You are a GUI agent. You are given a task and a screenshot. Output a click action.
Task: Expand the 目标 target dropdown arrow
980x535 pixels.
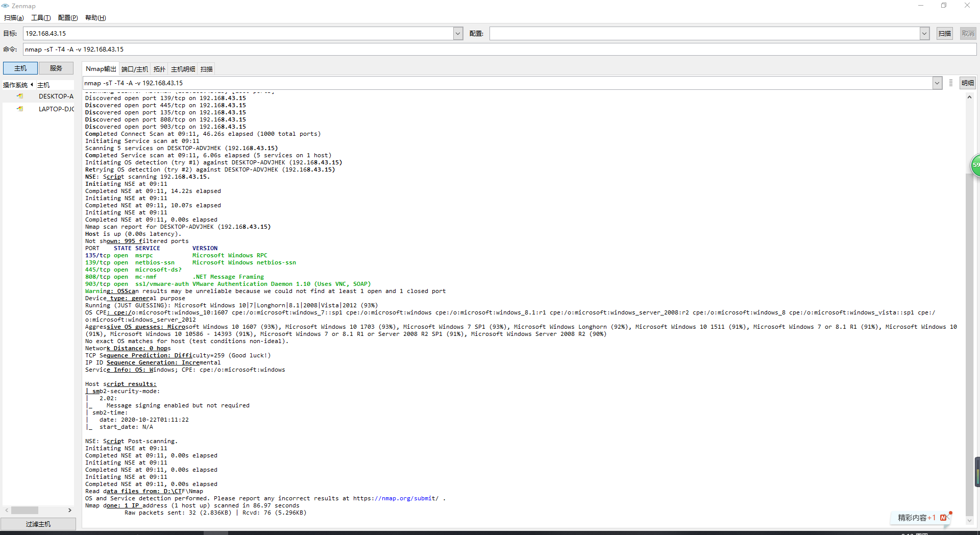point(458,34)
